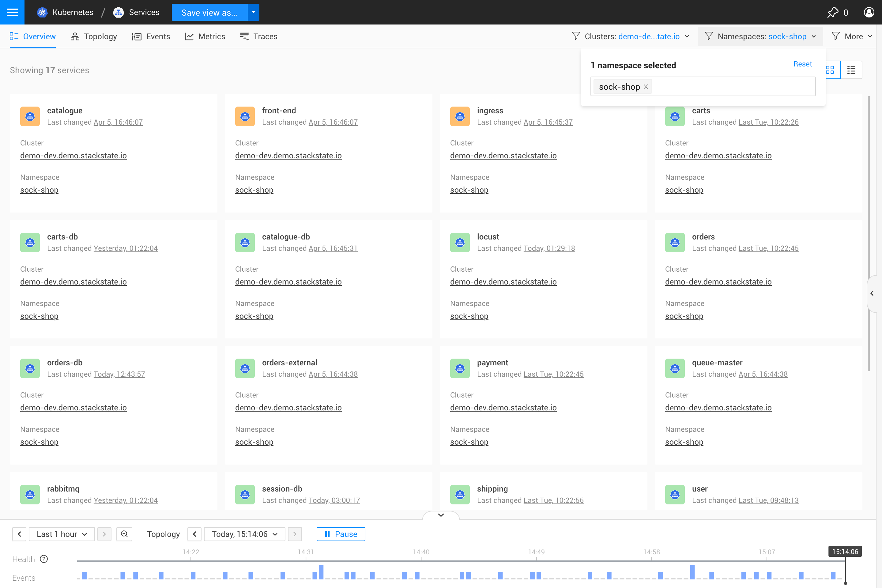Open the front-end cluster link demo-dev.demo.stackstate.io

(288, 156)
